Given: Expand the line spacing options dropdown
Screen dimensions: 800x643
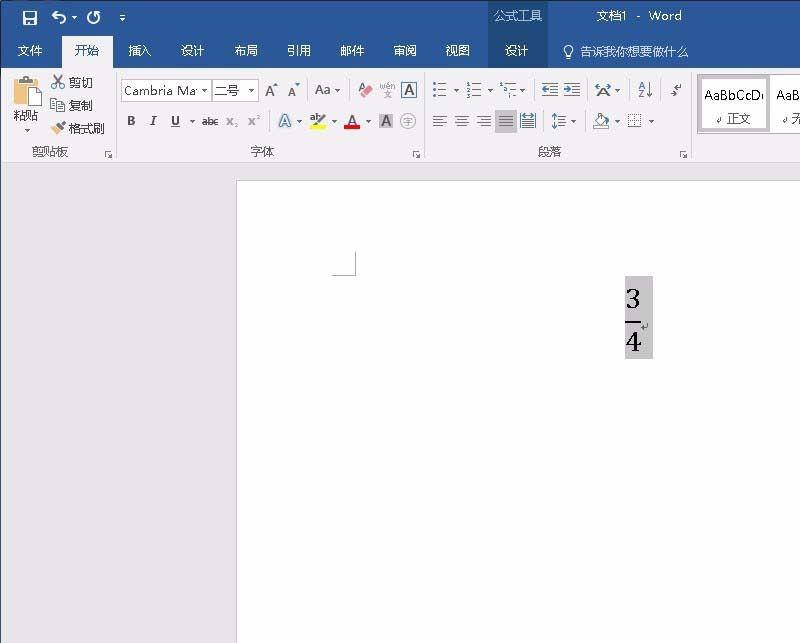Looking at the screenshot, I should pyautogui.click(x=573, y=121).
